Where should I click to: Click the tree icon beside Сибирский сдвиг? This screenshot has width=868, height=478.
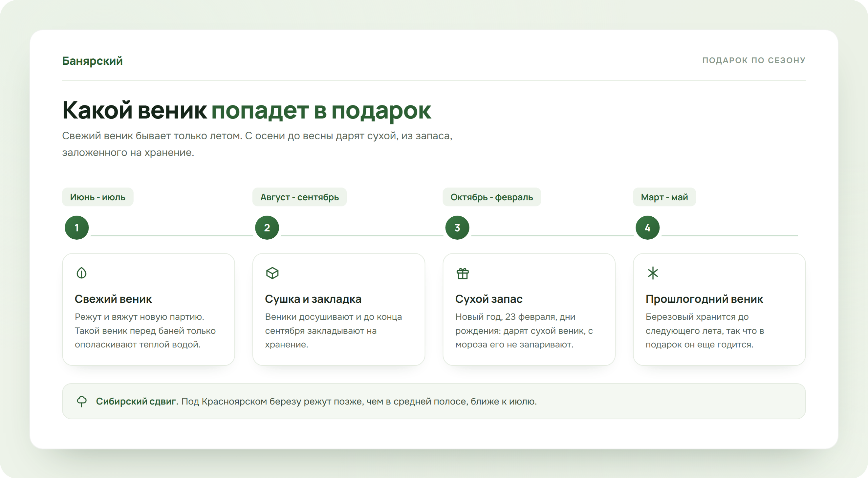pyautogui.click(x=82, y=401)
